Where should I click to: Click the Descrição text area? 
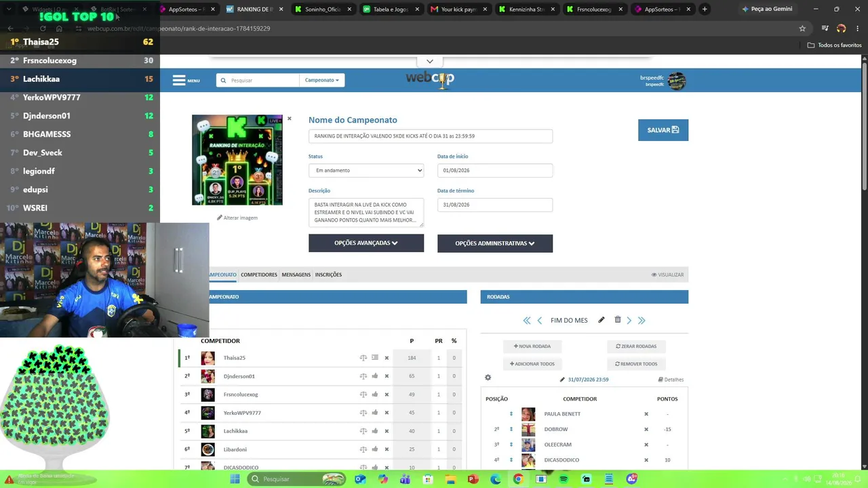[366, 212]
